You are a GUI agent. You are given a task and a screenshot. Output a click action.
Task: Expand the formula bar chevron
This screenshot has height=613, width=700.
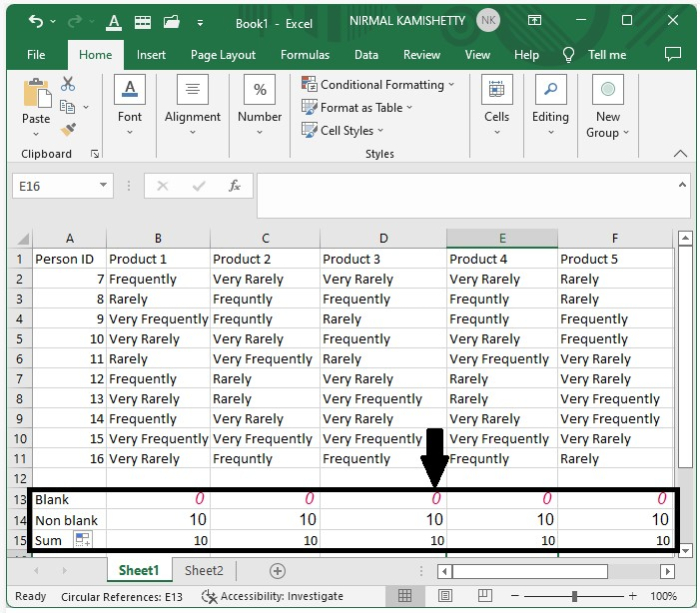pyautogui.click(x=682, y=185)
